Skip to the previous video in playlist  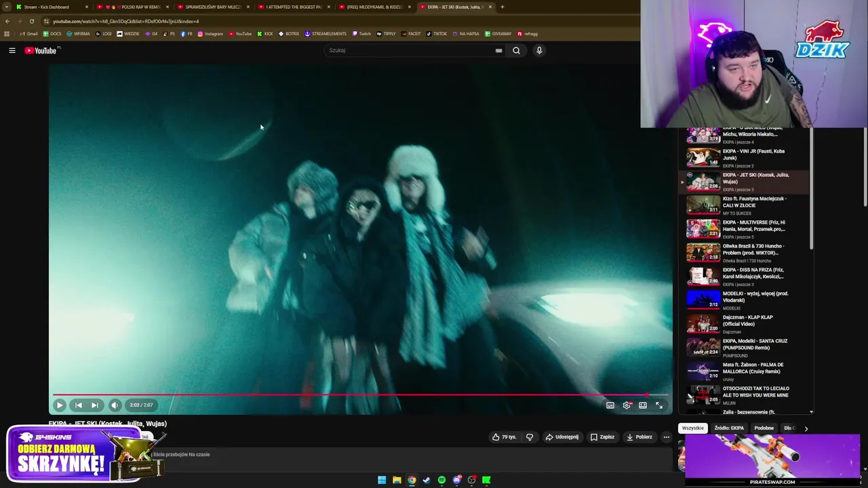78,405
